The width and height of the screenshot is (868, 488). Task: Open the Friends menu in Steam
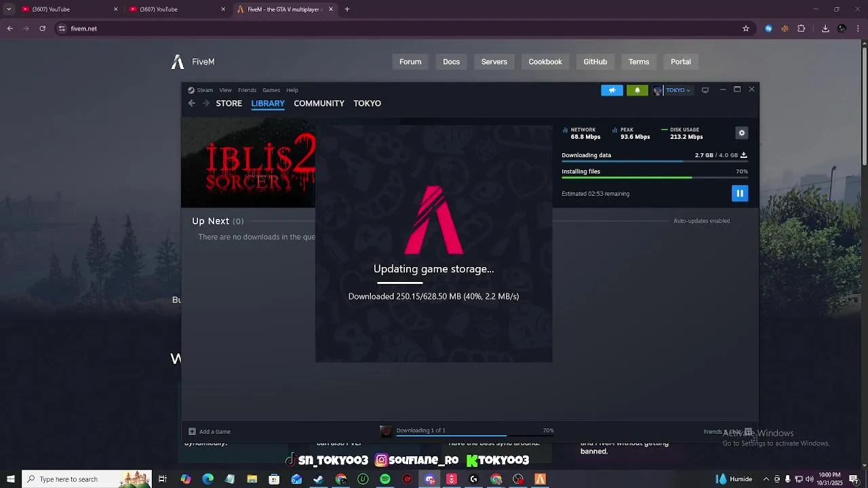[247, 90]
